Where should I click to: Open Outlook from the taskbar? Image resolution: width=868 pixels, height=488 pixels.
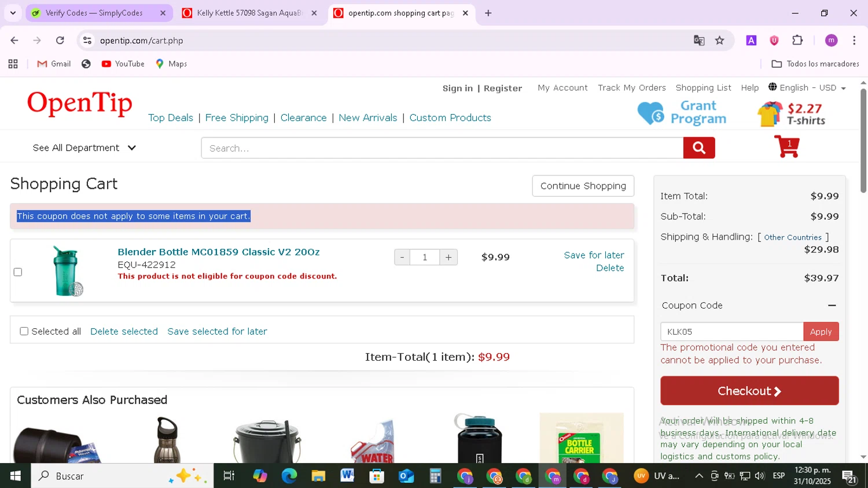click(406, 476)
